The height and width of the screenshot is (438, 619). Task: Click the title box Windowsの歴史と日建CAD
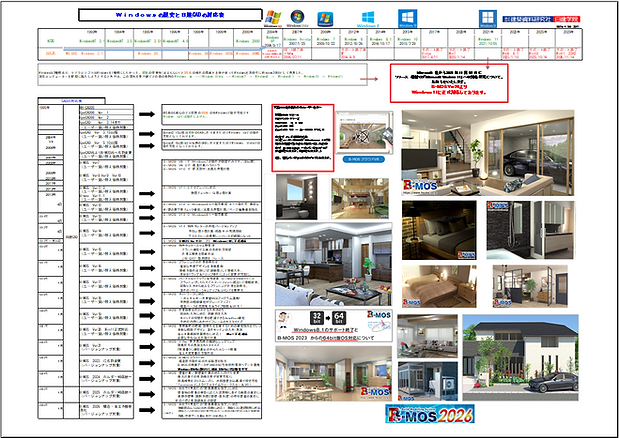pos(170,15)
